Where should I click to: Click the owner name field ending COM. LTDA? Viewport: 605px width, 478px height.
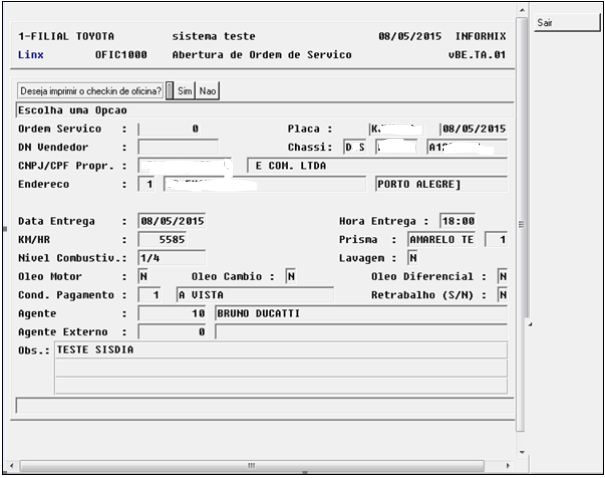pos(377,166)
